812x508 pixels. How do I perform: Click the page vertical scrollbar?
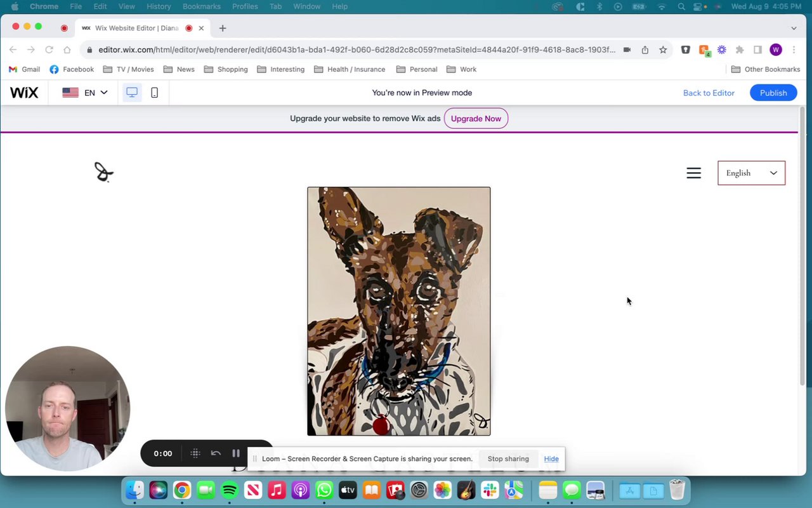[802, 246]
